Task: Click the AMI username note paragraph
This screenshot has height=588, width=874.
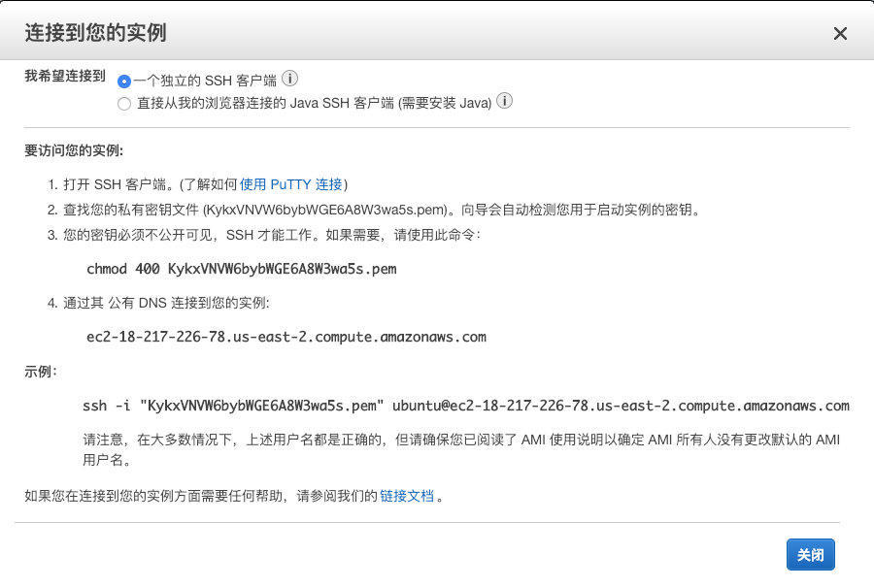Action: click(x=461, y=450)
